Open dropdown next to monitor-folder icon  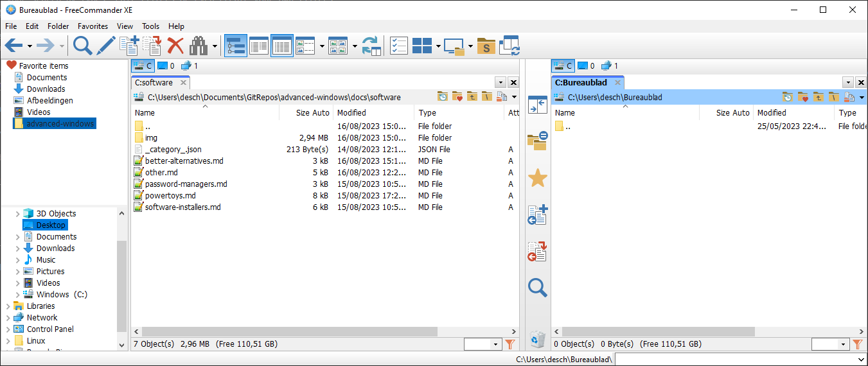tap(471, 46)
